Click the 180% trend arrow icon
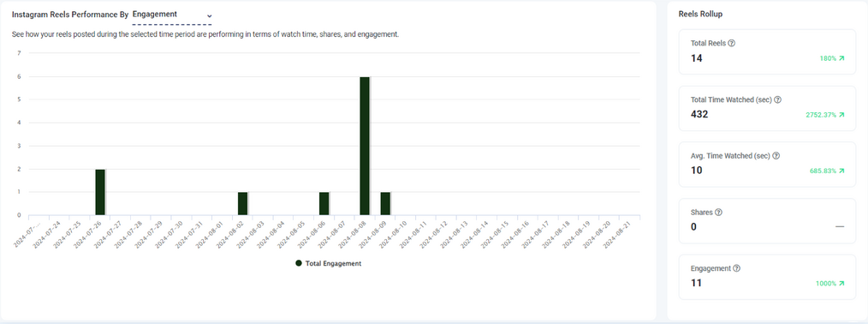This screenshot has height=324, width=868. 841,58
